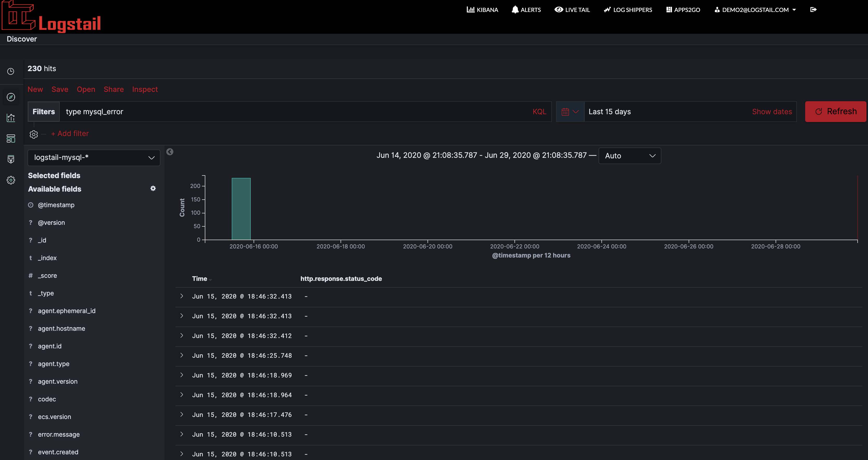The height and width of the screenshot is (460, 868).
Task: Collapse the field sidebar with arrow icon
Action: tap(170, 152)
